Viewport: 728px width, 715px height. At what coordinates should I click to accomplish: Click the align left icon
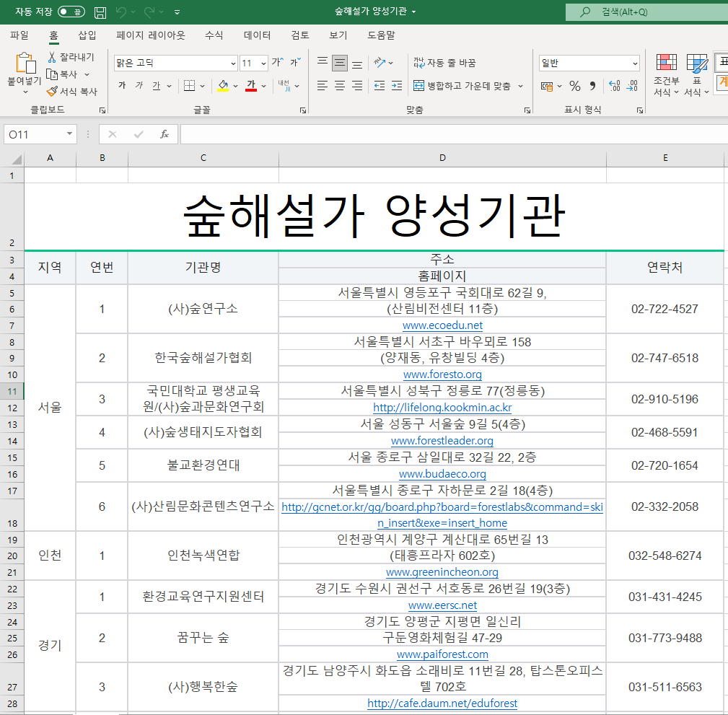[x=323, y=85]
